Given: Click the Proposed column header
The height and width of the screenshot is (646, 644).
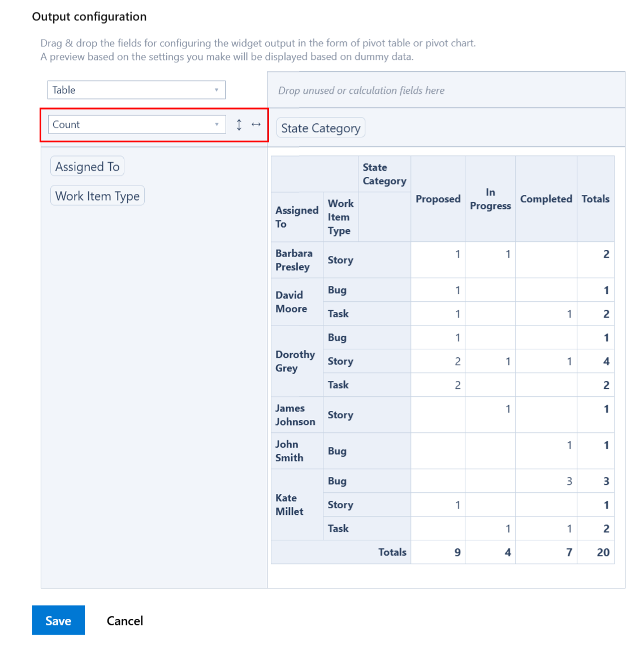Looking at the screenshot, I should [x=438, y=199].
